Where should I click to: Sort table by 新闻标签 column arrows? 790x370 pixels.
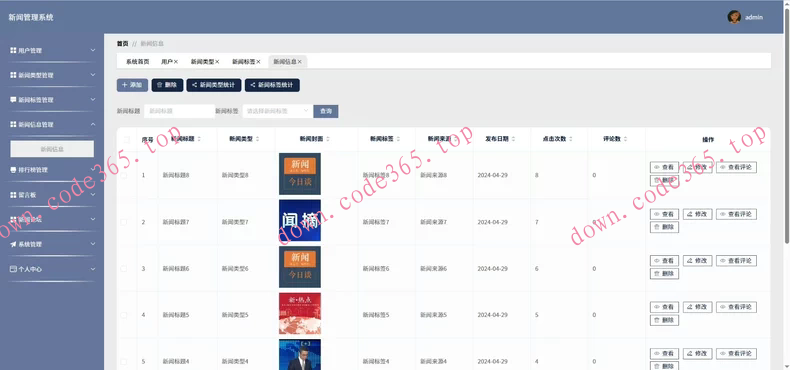[399, 139]
